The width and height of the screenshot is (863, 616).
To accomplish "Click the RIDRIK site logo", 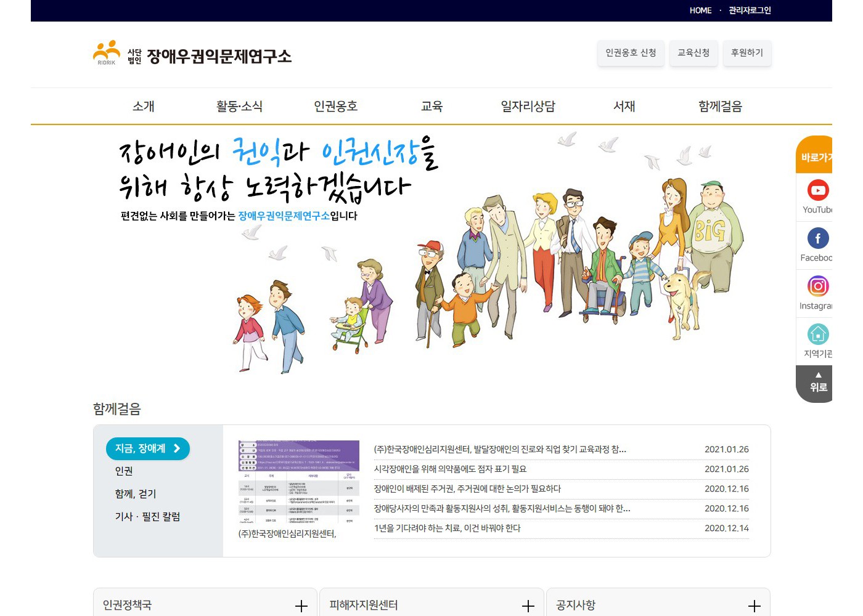I will tap(106, 54).
